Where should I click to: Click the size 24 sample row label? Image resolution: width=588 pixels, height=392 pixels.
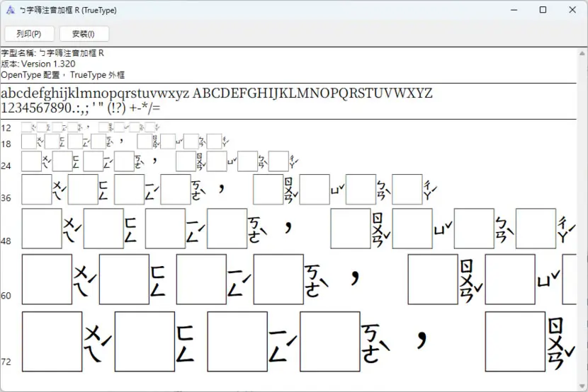[6, 166]
